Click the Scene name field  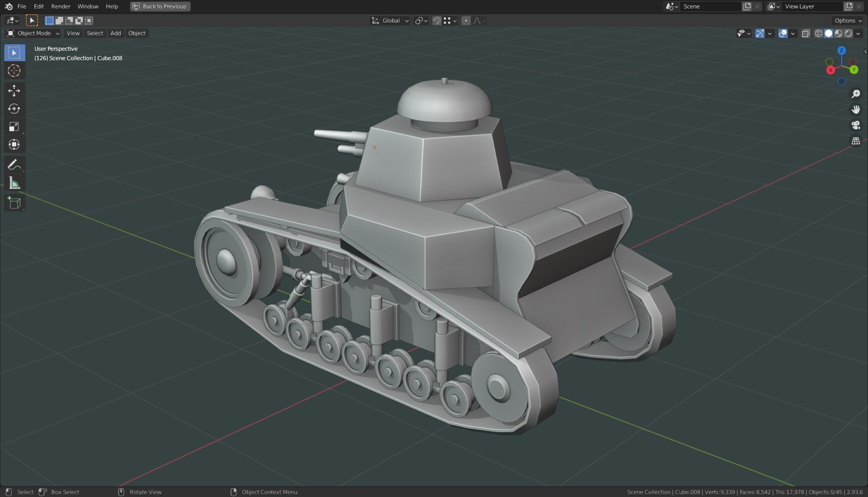710,6
